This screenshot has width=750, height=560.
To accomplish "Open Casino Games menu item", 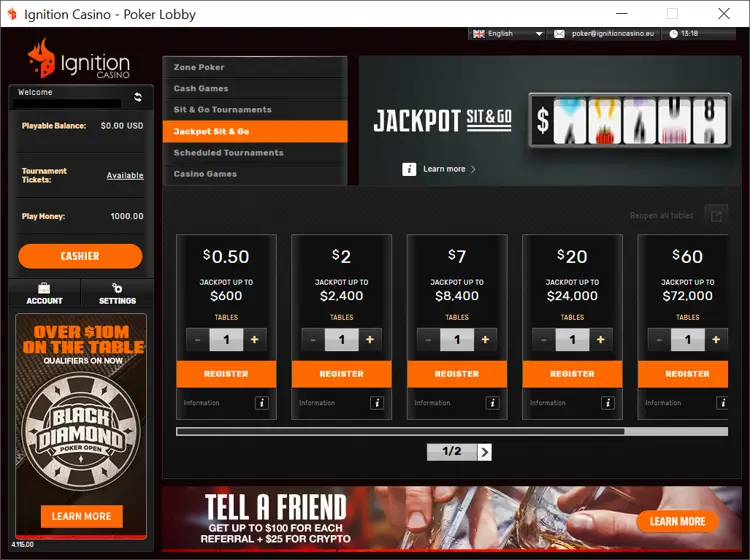I will click(255, 174).
